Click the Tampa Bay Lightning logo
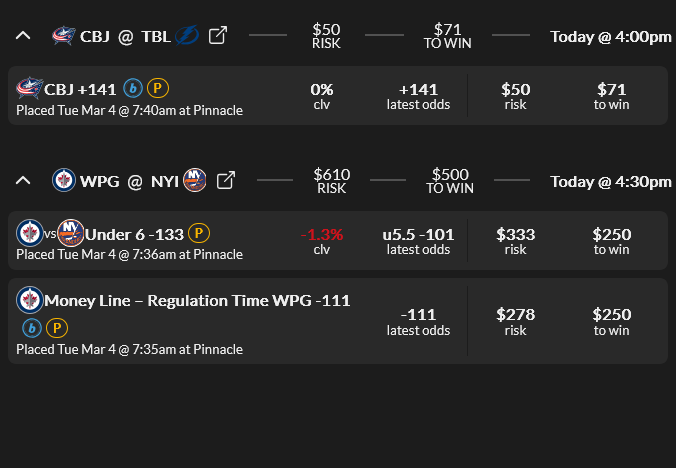This screenshot has width=676, height=468. (187, 36)
